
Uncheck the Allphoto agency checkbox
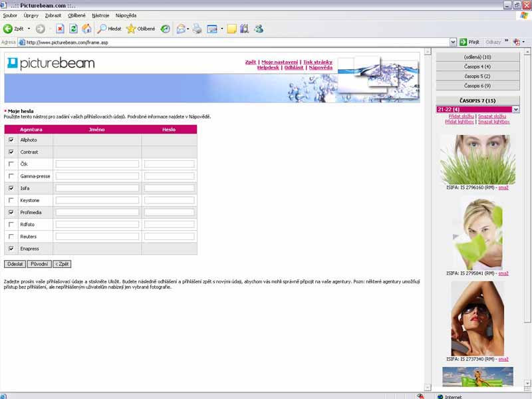[x=11, y=140]
